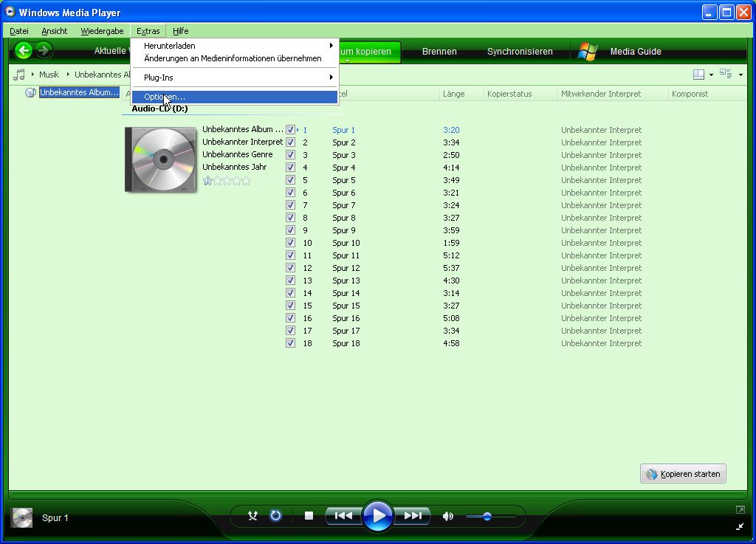Click the small CD icon beside Spur 1 in the bottom bar
The height and width of the screenshot is (544, 756).
pyautogui.click(x=21, y=518)
